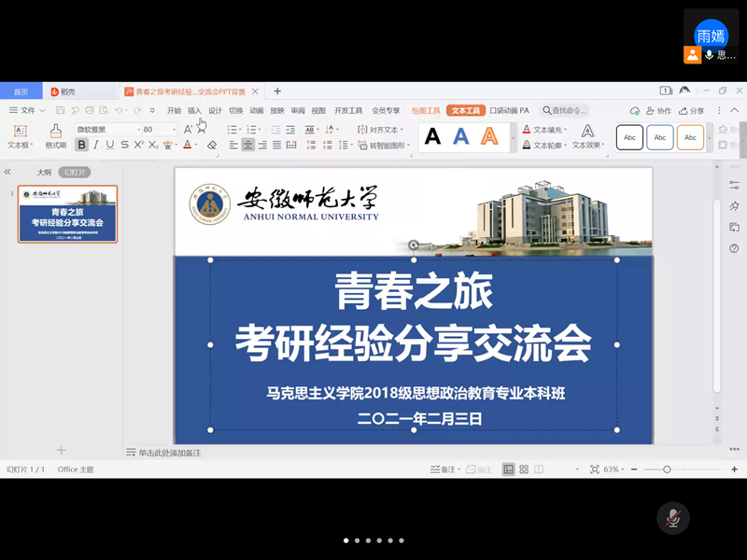Open the 文本效果 text effects tool
Image resolution: width=747 pixels, height=560 pixels.
[588, 136]
